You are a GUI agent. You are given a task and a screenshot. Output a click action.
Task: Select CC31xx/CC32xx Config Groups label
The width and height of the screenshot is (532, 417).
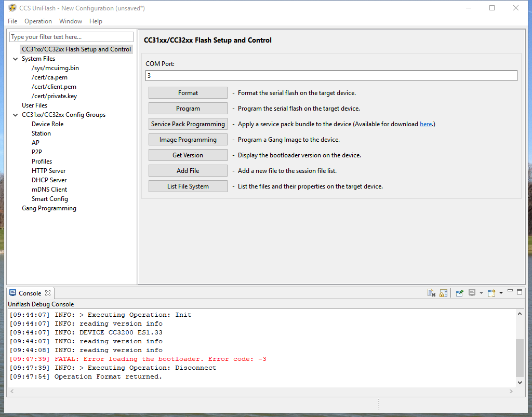(x=64, y=115)
